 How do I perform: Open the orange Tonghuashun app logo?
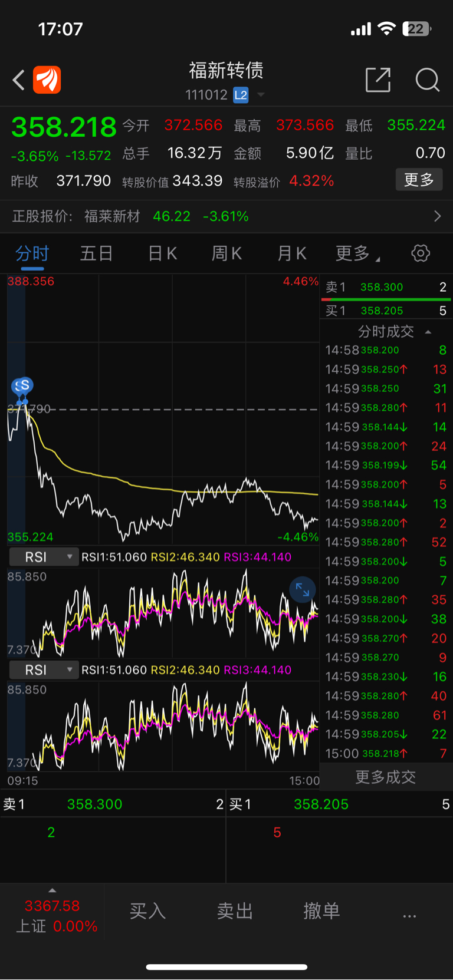pyautogui.click(x=47, y=80)
